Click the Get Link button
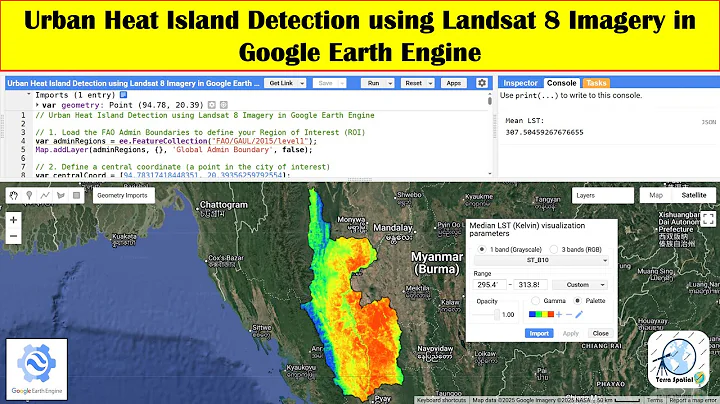 pos(281,83)
